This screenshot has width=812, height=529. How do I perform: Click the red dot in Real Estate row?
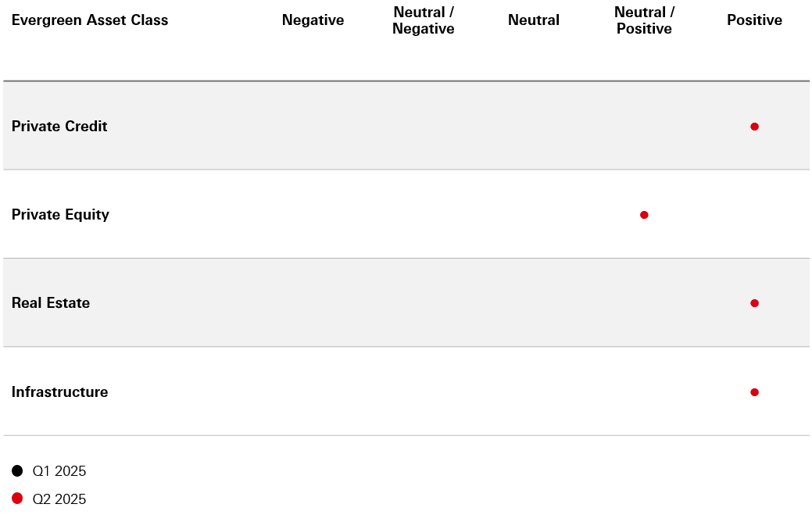point(754,303)
